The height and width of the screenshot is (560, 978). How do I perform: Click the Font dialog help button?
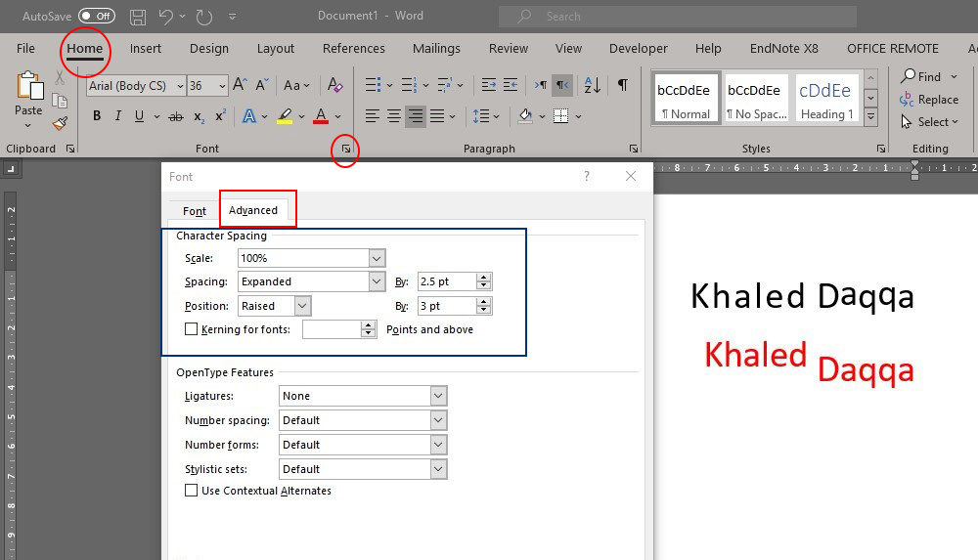tap(586, 177)
